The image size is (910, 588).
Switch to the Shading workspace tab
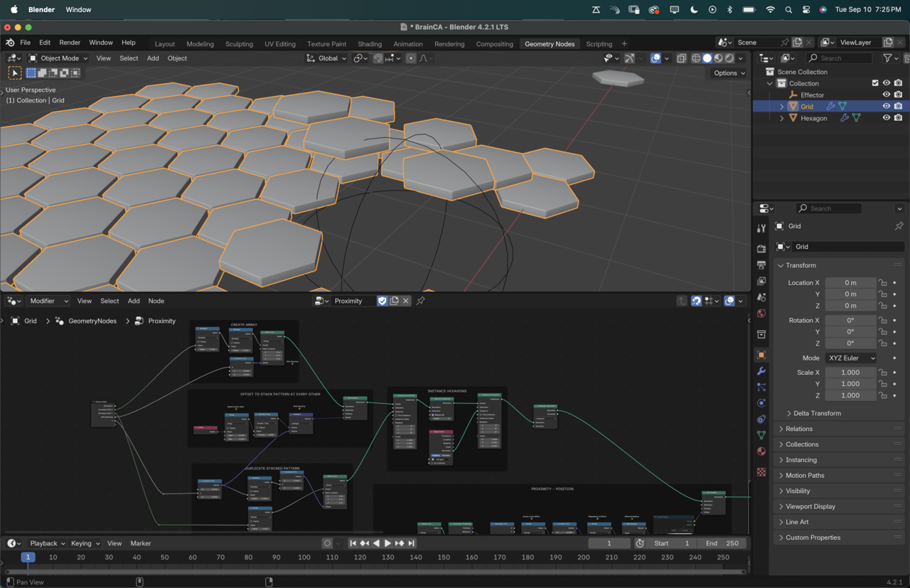click(370, 44)
